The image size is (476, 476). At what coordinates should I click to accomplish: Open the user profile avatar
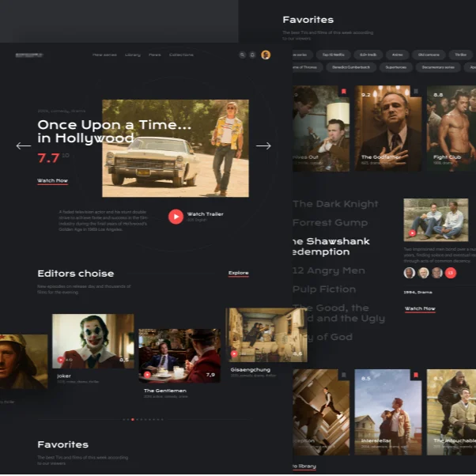click(266, 55)
